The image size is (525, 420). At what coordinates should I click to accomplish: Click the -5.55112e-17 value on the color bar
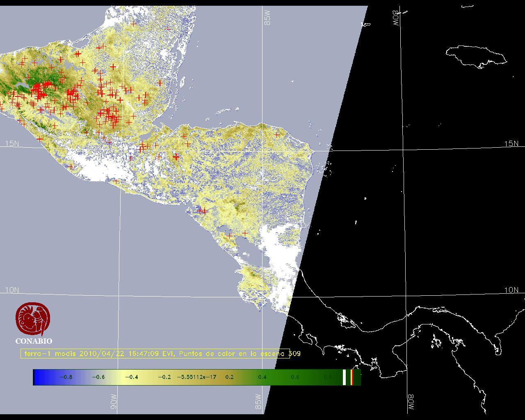[x=196, y=377]
